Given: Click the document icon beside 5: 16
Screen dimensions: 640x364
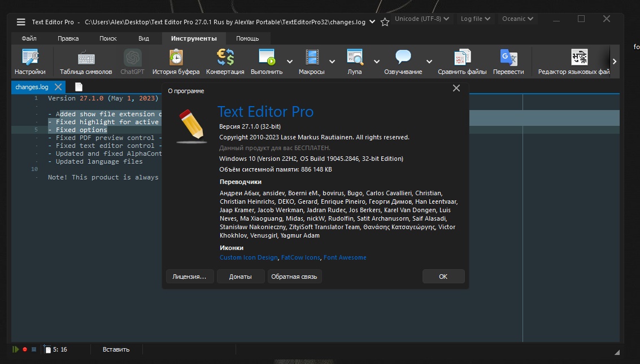Looking at the screenshot, I should pyautogui.click(x=48, y=349).
